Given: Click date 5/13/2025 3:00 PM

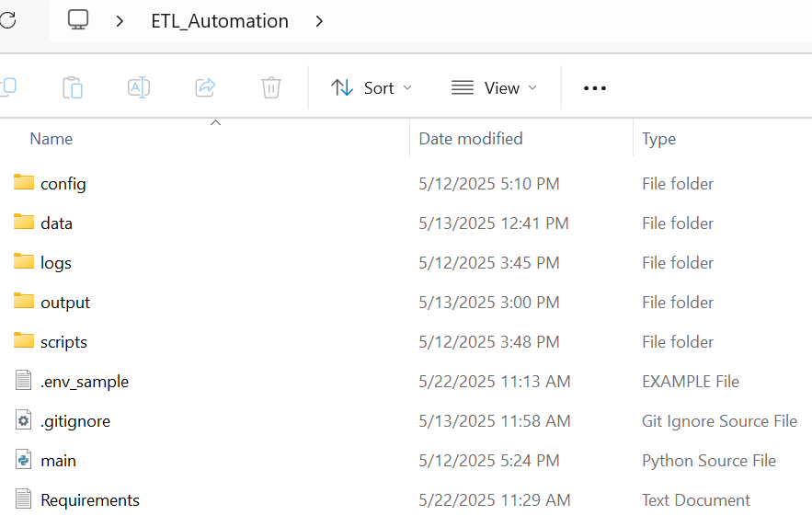Looking at the screenshot, I should (x=489, y=303).
